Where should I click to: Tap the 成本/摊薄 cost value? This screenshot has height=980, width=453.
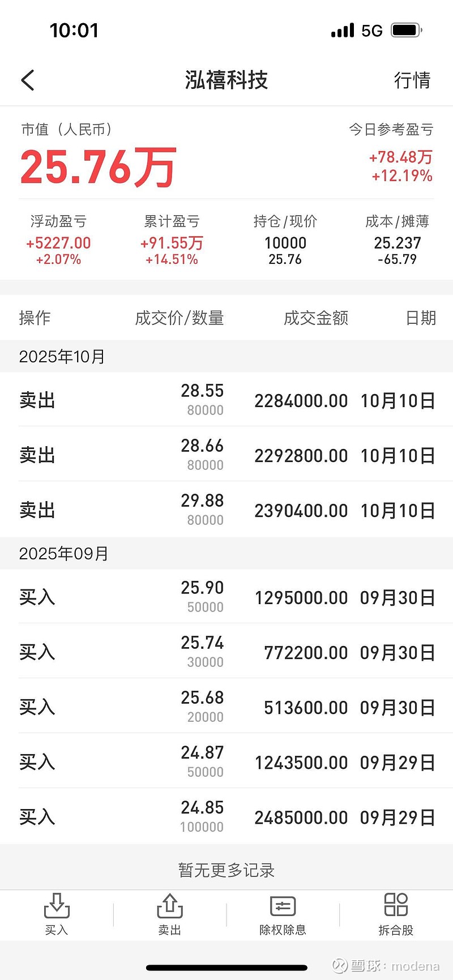(398, 243)
